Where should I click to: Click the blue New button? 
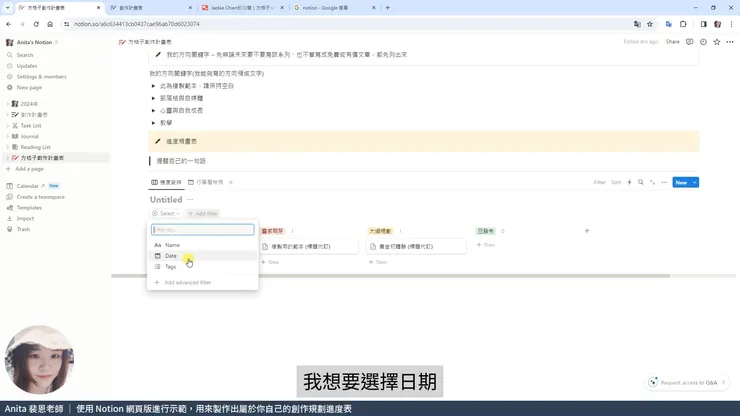click(681, 182)
